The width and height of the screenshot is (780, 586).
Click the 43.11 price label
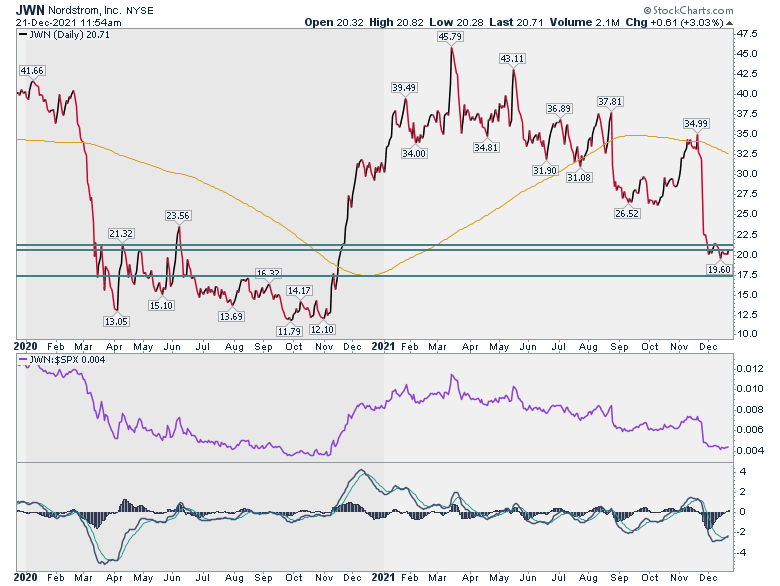click(x=512, y=59)
